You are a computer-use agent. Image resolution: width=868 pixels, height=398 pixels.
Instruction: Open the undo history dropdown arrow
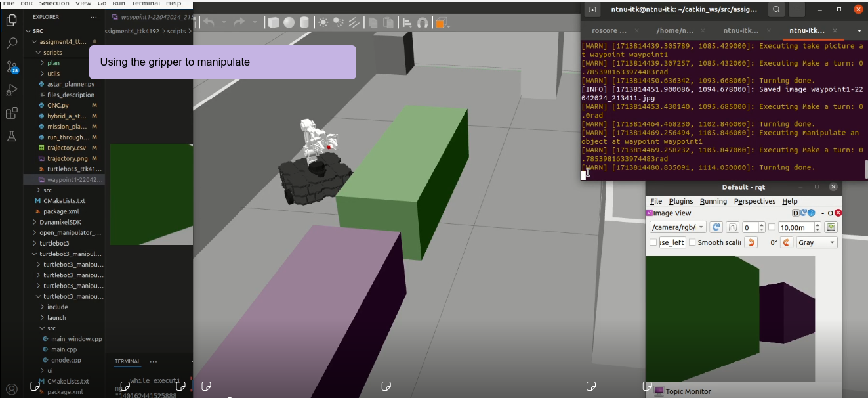point(224,22)
